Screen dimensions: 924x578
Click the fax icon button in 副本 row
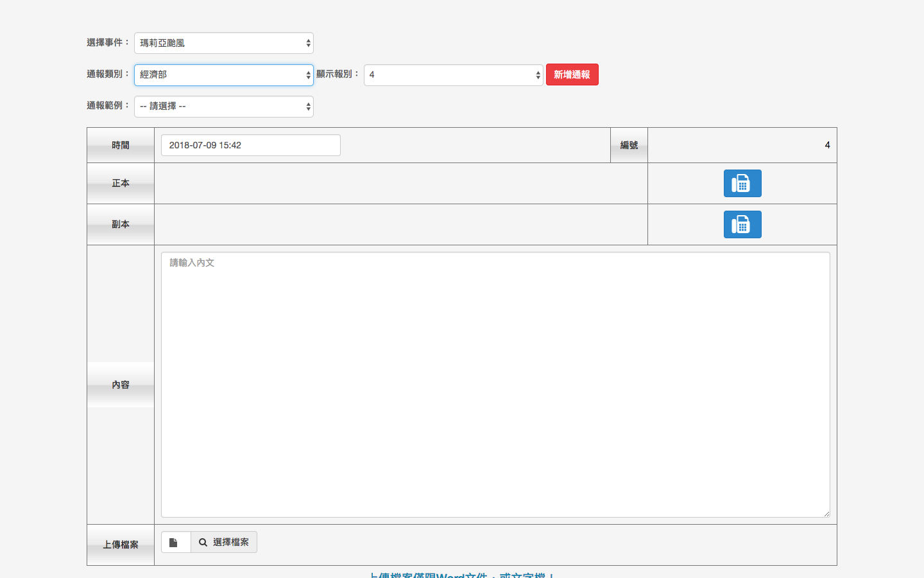coord(742,224)
